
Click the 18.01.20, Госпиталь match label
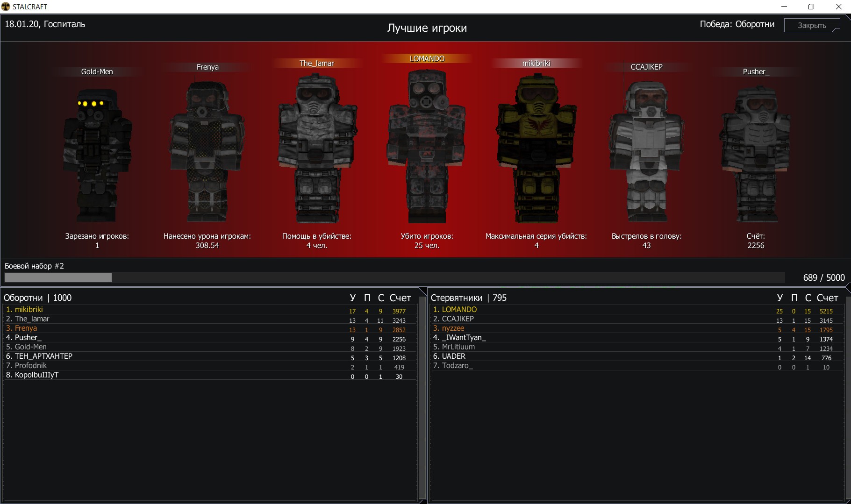[x=45, y=24]
